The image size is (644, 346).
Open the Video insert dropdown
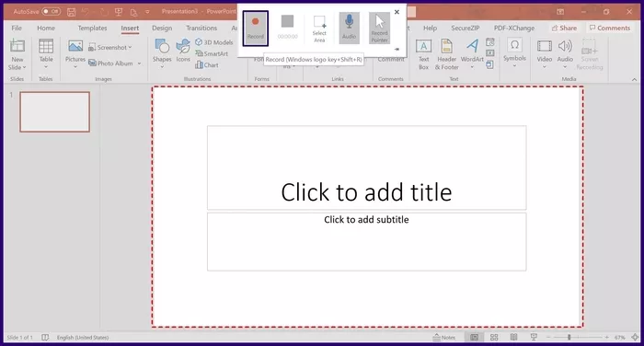click(x=545, y=53)
